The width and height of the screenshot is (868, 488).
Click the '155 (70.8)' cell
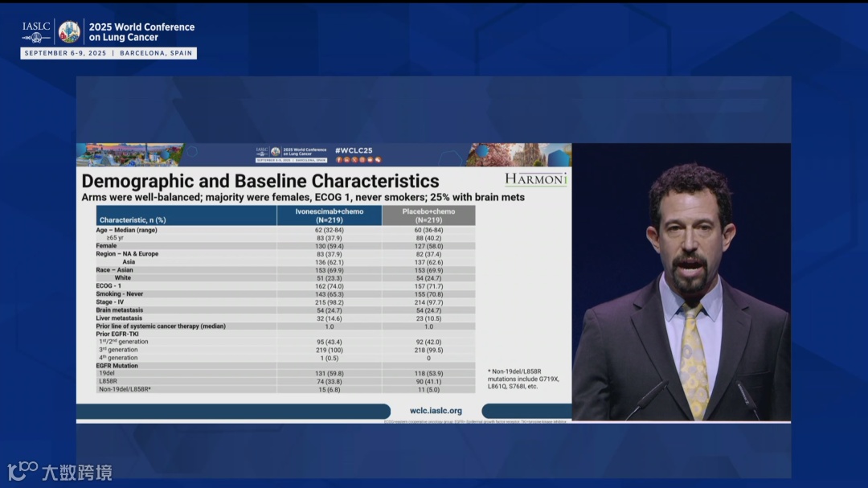pos(428,294)
